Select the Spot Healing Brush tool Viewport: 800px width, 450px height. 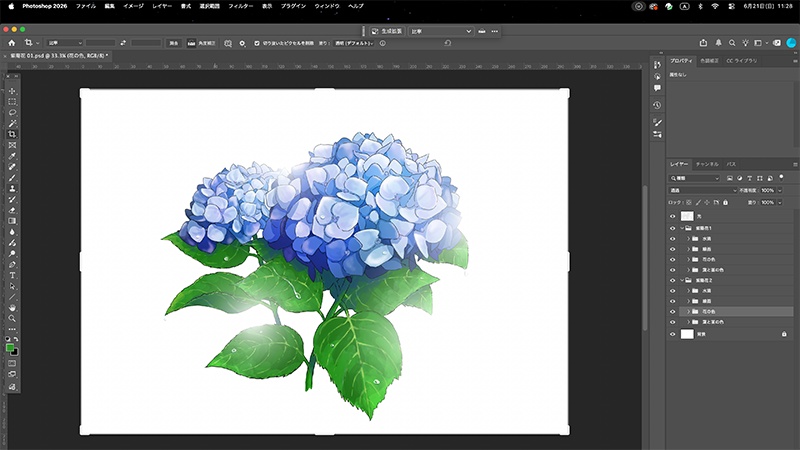point(12,167)
